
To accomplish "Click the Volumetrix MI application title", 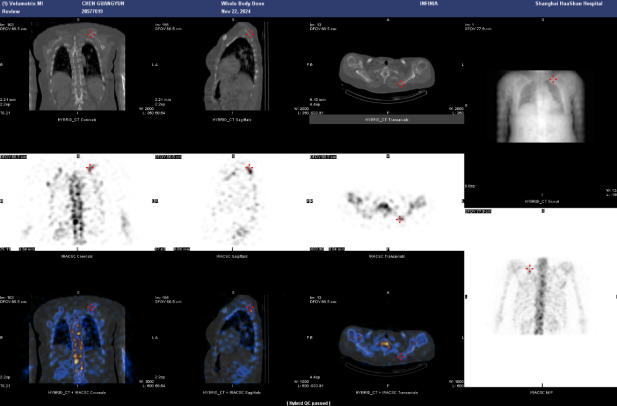I will click(22, 4).
